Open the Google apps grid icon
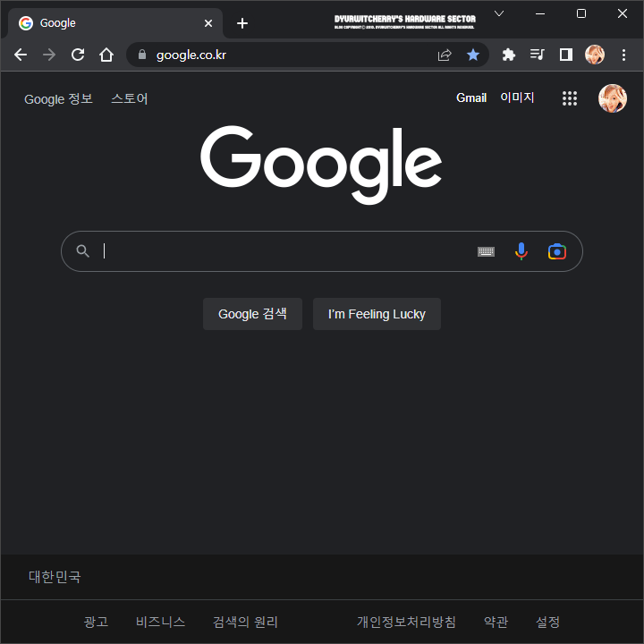This screenshot has height=644, width=644. click(570, 98)
